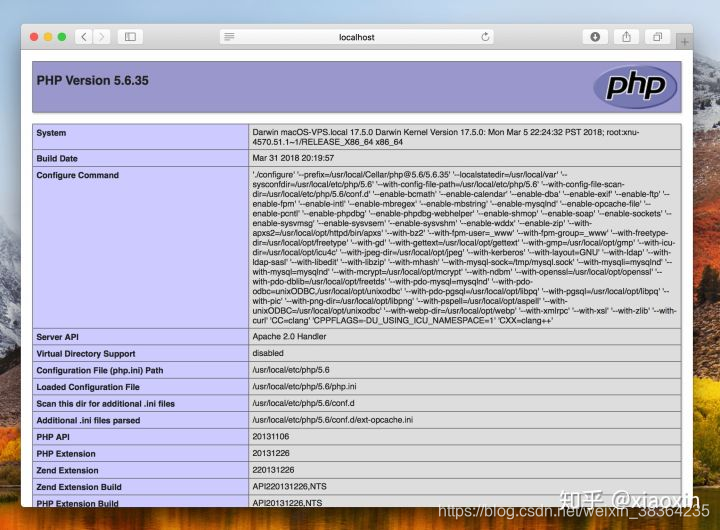720x530 pixels.
Task: Toggle the Safari sidebar button
Action: (x=130, y=37)
